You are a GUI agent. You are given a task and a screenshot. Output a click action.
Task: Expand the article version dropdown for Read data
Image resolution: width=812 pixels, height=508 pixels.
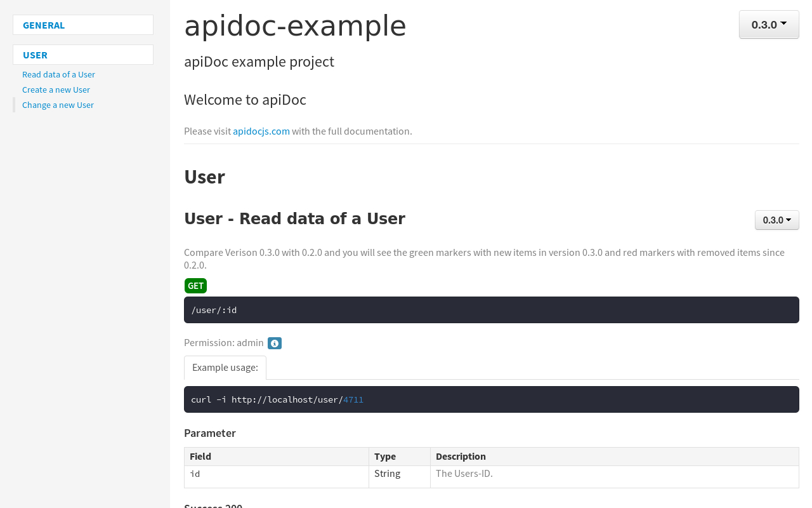point(776,220)
